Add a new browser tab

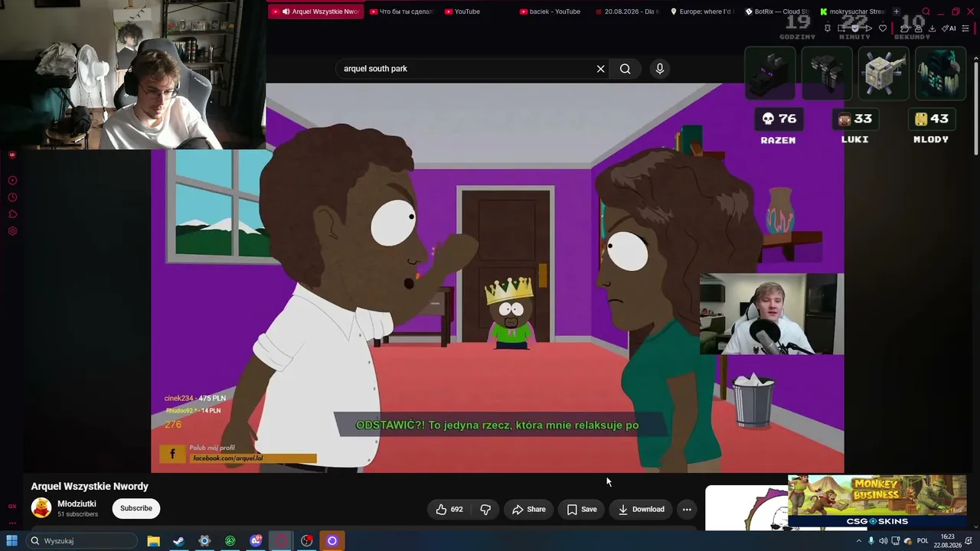897,11
